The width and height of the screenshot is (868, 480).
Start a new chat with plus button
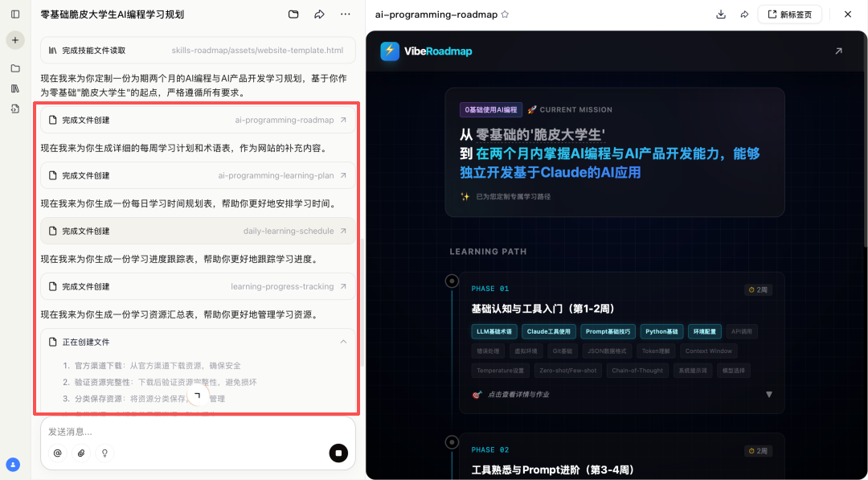(15, 40)
